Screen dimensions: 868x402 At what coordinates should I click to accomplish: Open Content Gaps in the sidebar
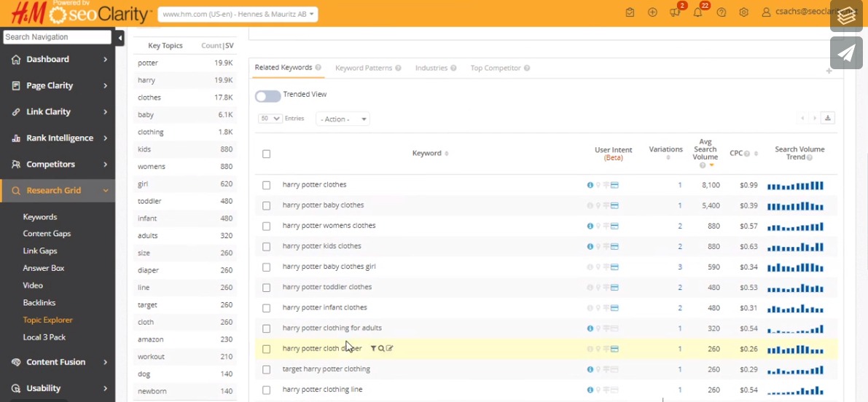[x=47, y=234]
